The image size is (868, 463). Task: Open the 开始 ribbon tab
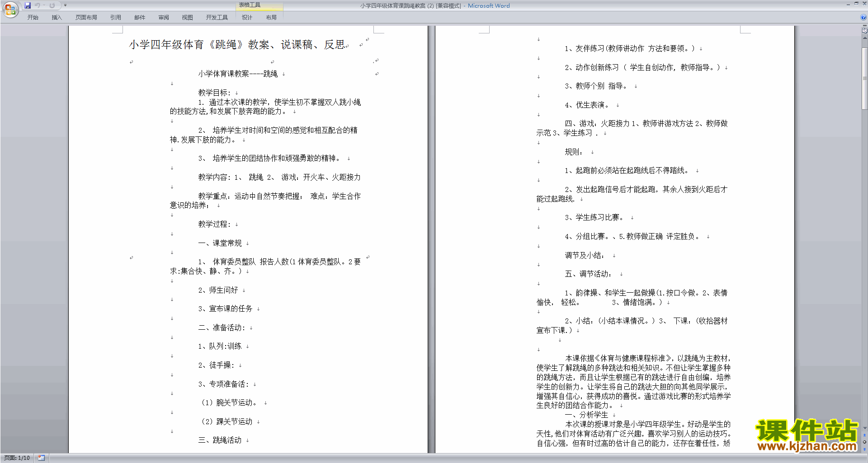click(33, 17)
